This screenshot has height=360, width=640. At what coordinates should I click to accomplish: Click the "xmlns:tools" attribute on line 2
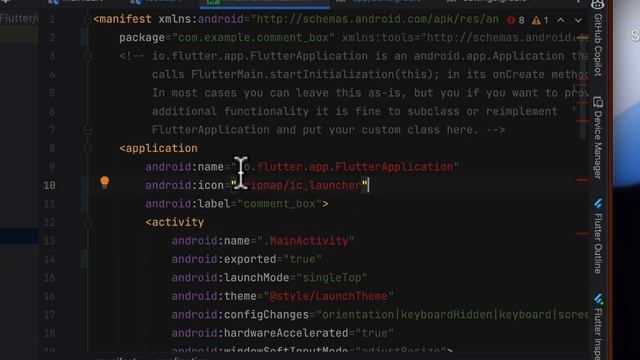tap(377, 38)
